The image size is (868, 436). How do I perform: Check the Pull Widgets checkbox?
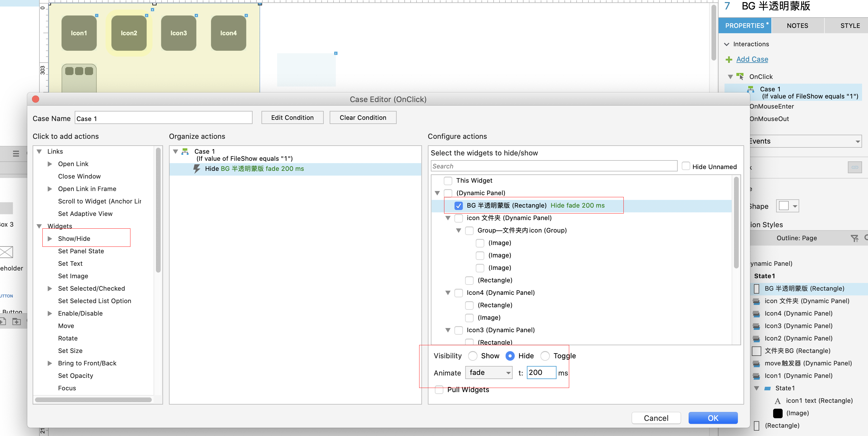point(439,389)
